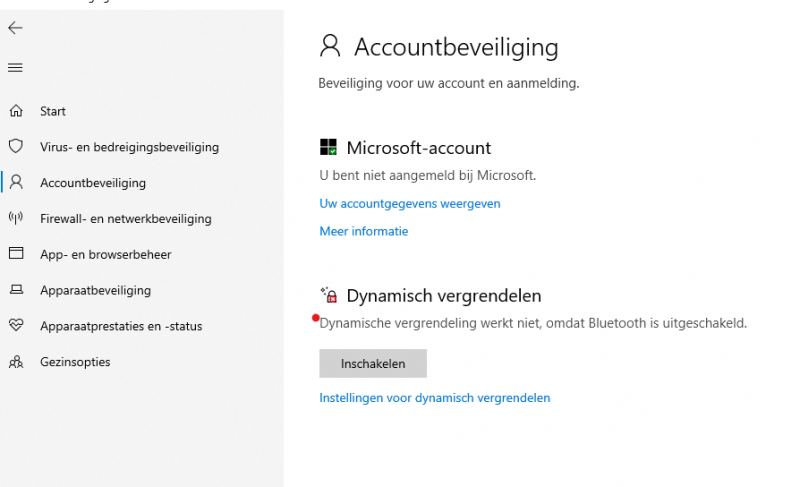Toggle the hamburger navigation menu
Image resolution: width=800 pixels, height=487 pixels.
15,67
